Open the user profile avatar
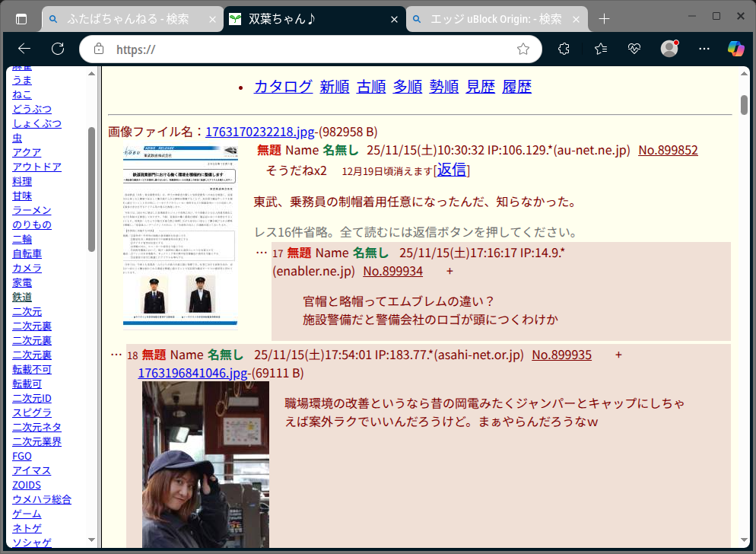 tap(669, 49)
